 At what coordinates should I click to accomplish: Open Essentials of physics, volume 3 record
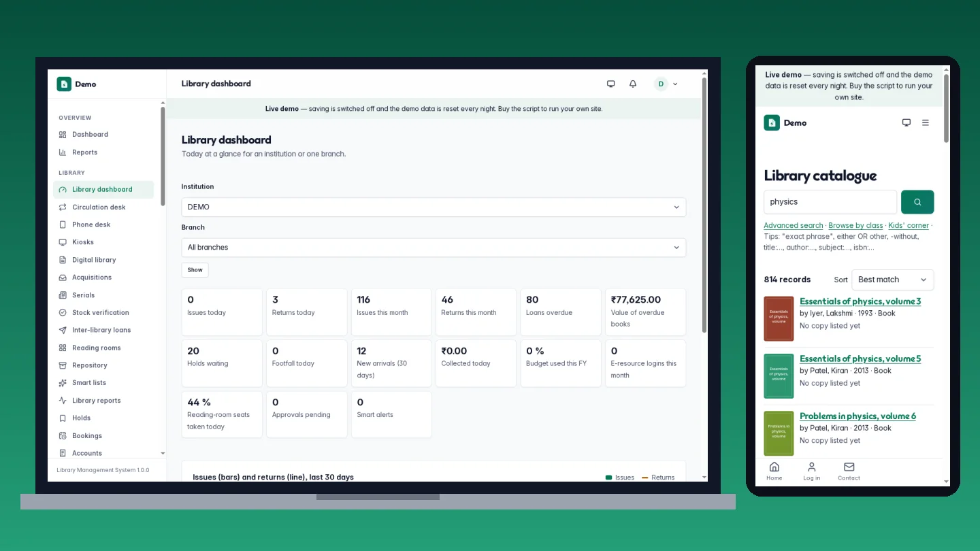(x=860, y=301)
